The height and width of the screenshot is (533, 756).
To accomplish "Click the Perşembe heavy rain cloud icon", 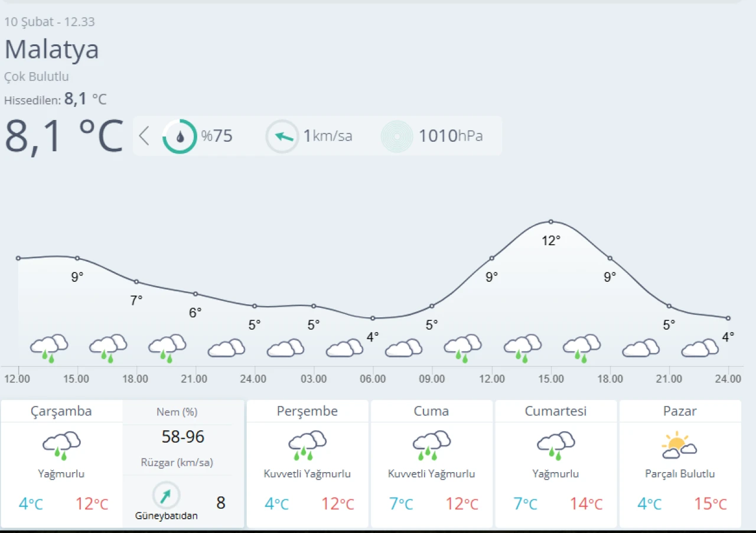I will pos(307,446).
